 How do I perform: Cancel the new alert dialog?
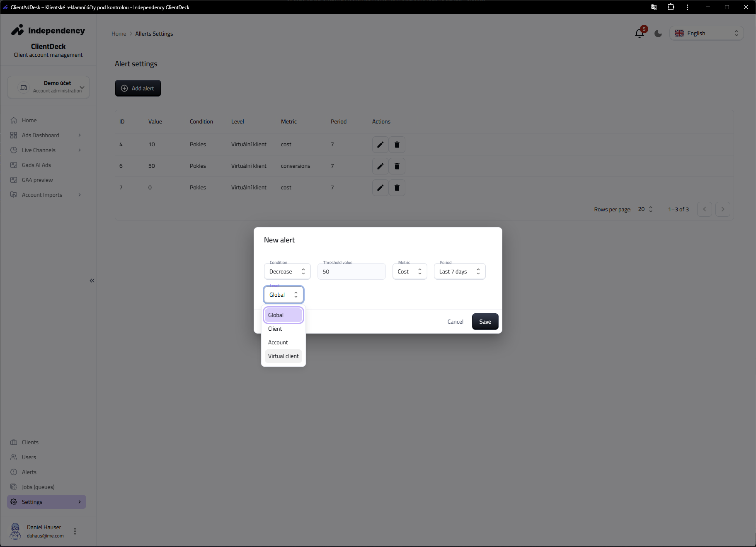[455, 322]
